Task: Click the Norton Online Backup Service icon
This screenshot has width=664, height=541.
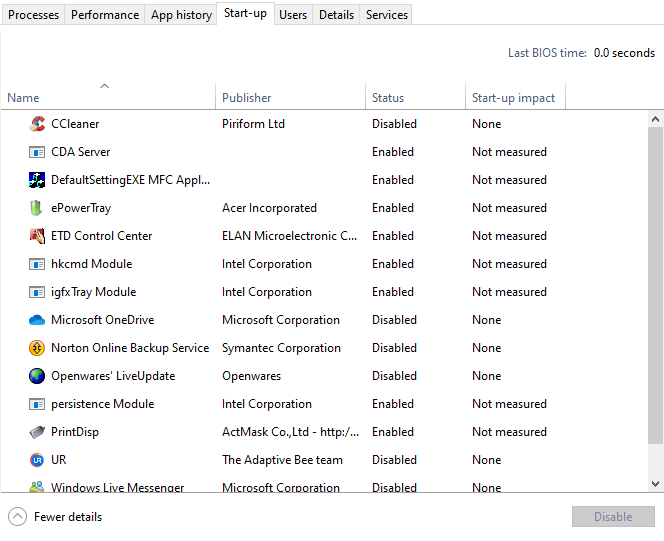Action: coord(37,348)
